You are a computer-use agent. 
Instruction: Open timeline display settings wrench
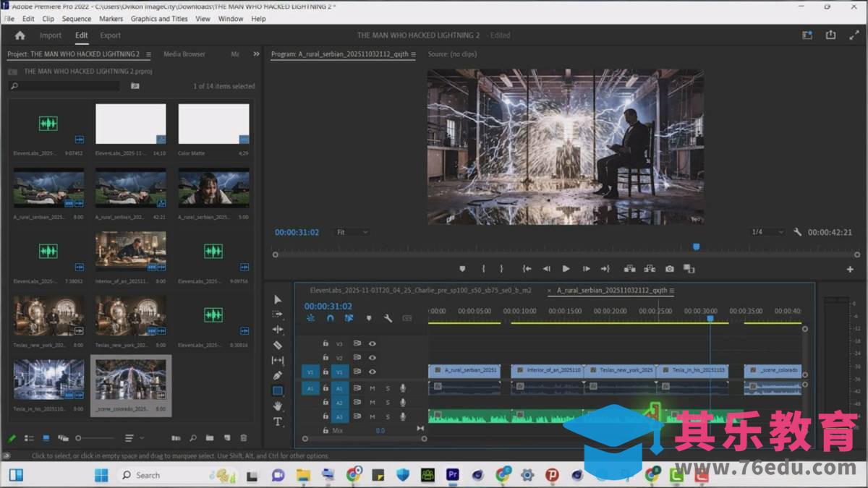[388, 318]
